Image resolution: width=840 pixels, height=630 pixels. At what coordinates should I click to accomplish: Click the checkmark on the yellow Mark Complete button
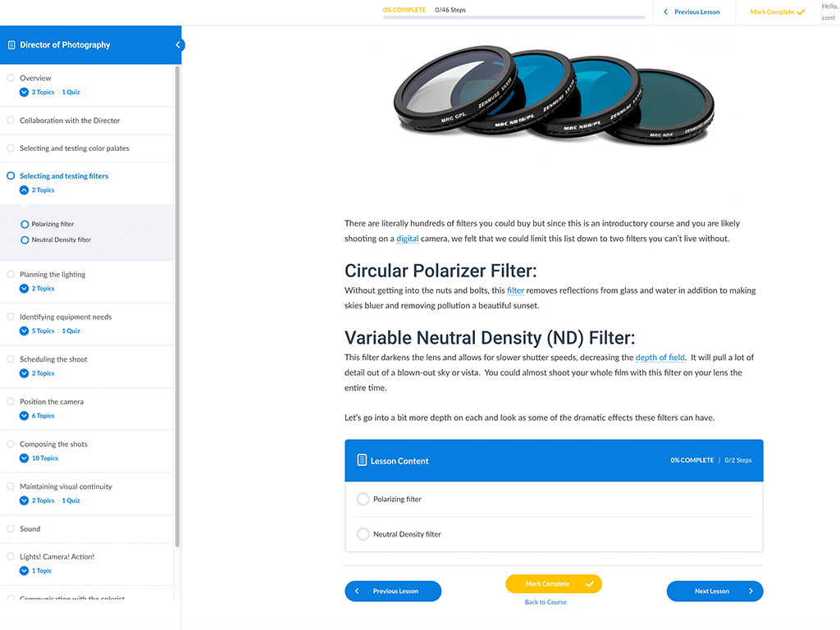(589, 584)
